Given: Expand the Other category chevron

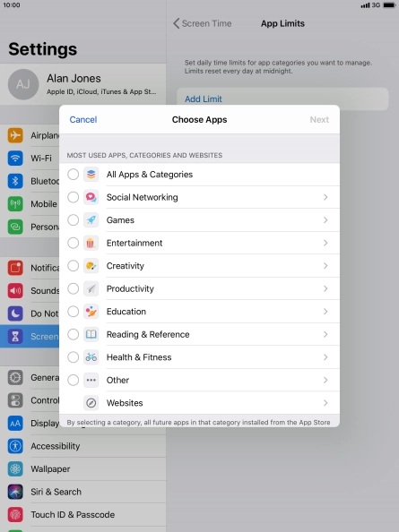Looking at the screenshot, I should coord(325,380).
